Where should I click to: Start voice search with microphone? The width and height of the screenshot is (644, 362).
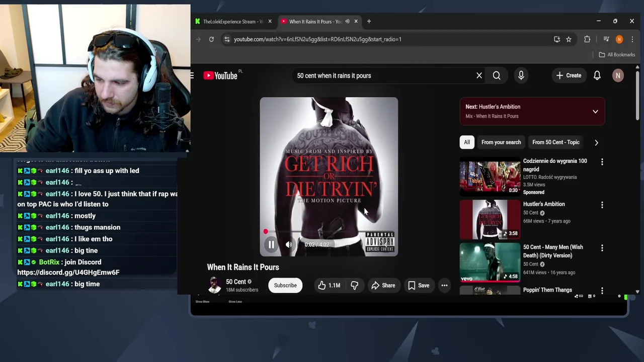tap(521, 75)
